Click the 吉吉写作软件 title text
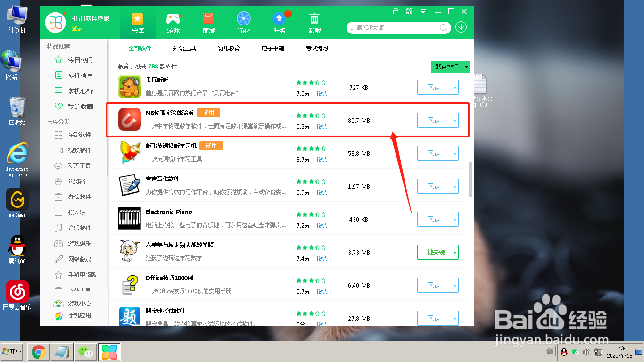 163,179
